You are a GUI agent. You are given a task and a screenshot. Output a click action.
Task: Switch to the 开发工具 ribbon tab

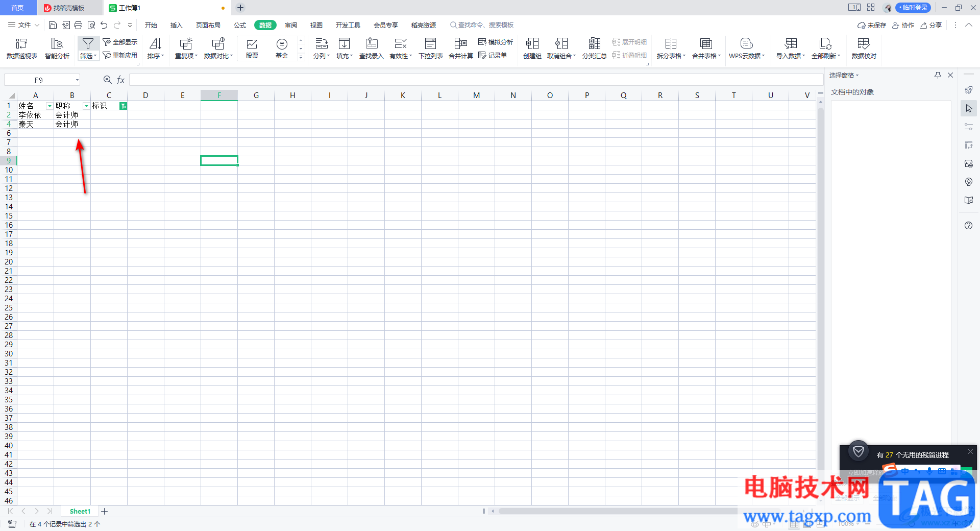(348, 25)
